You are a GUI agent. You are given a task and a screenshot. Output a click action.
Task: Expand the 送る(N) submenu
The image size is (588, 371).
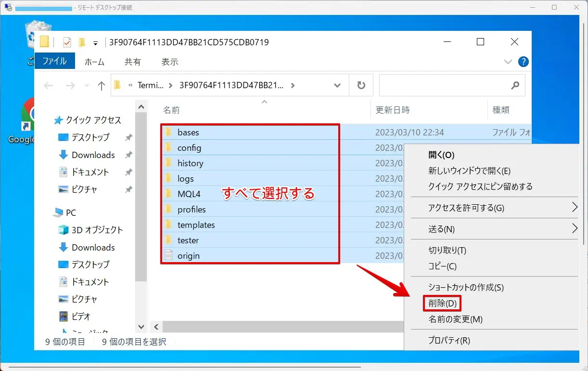pos(574,229)
